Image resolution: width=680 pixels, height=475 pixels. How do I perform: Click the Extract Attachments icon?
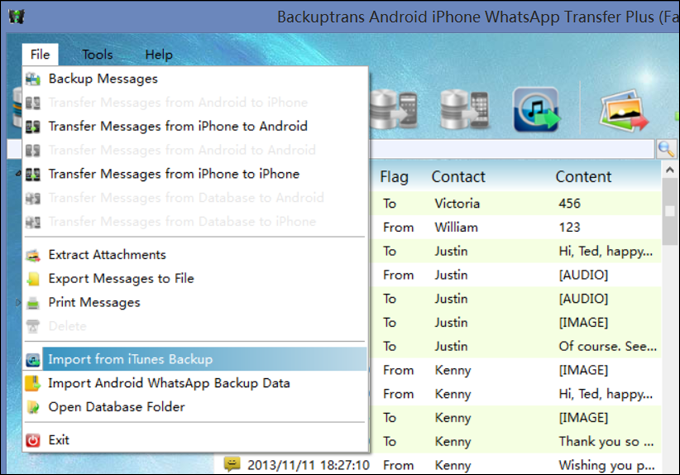click(x=33, y=255)
